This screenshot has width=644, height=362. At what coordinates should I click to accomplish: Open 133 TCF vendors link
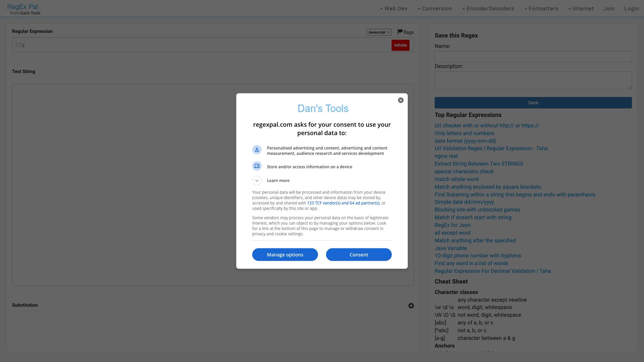[x=343, y=203]
